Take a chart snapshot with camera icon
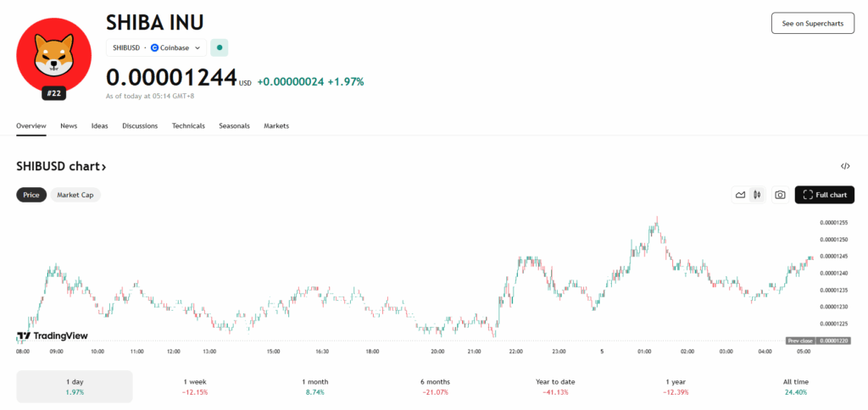868x410 pixels. point(780,195)
